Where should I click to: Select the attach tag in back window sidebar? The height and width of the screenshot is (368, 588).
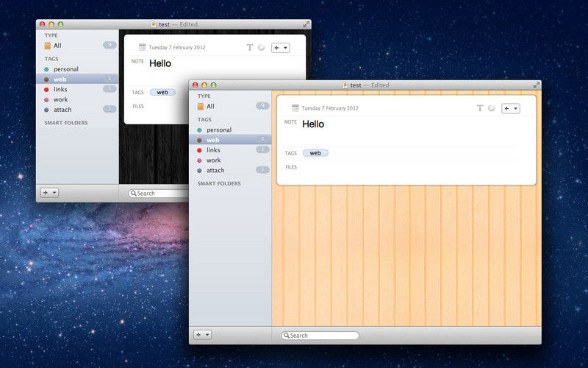pyautogui.click(x=62, y=109)
